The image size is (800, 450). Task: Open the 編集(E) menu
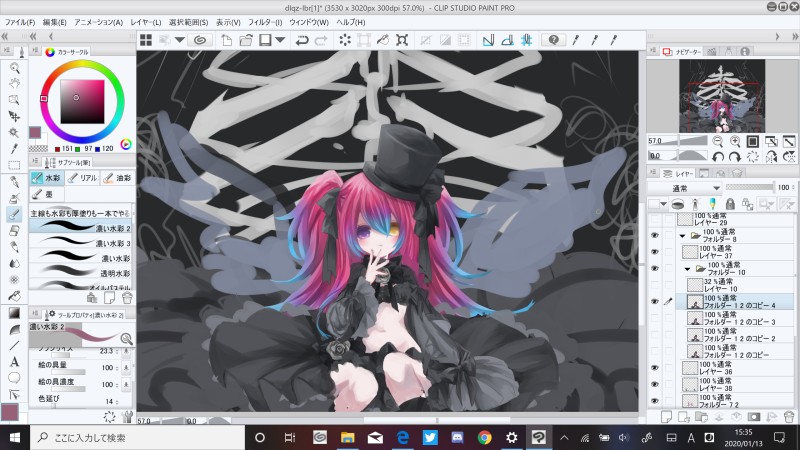tap(55, 22)
